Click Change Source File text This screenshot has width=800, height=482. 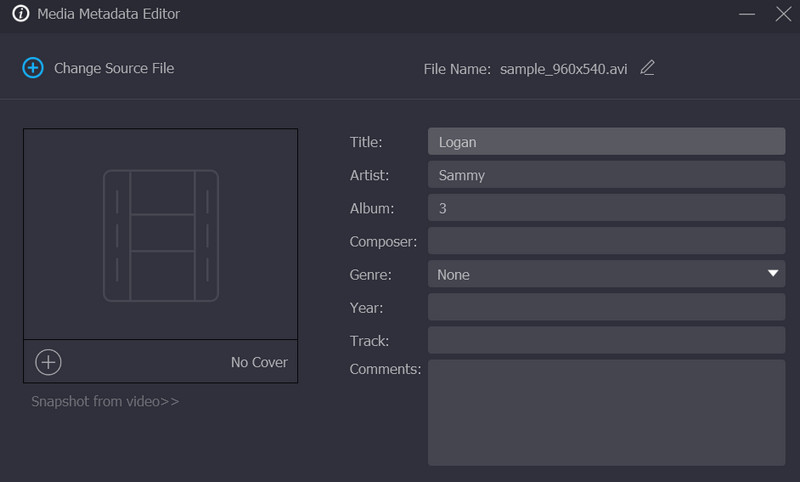(114, 68)
